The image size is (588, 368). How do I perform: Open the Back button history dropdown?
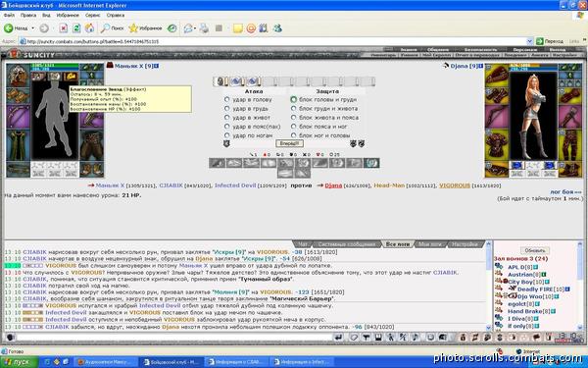pos(33,28)
